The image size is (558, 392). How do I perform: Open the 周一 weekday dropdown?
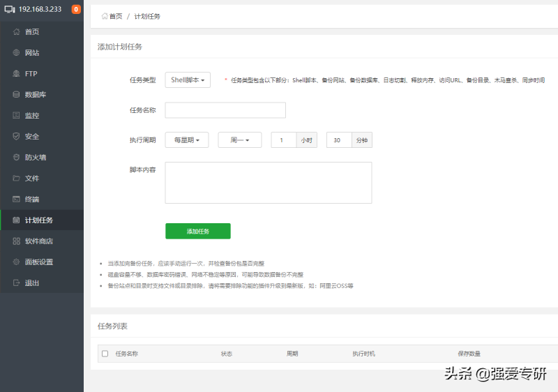(240, 140)
